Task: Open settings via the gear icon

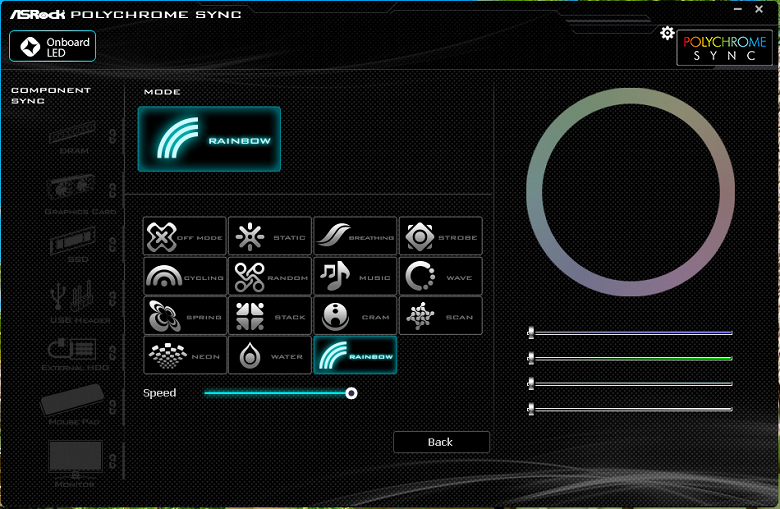Action: [x=667, y=33]
